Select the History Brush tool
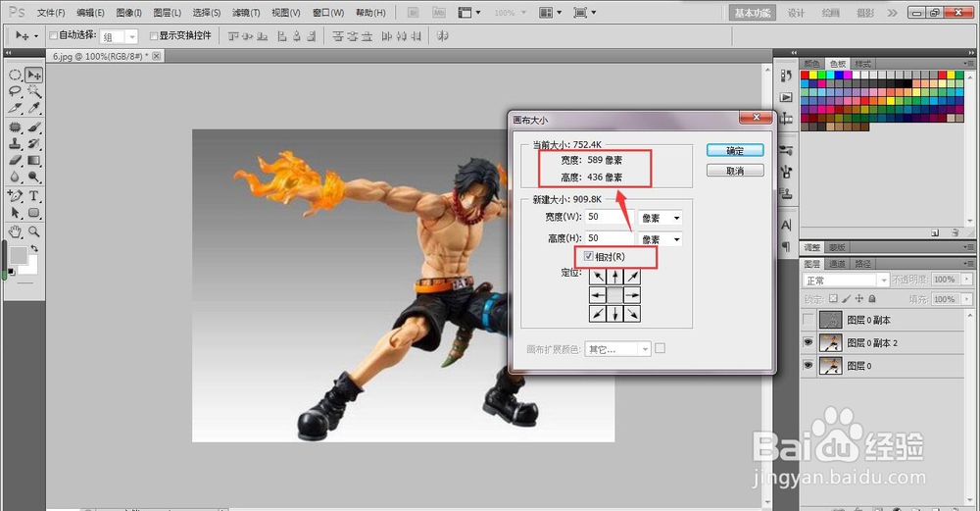Screen dimensions: 980x511 click(34, 144)
